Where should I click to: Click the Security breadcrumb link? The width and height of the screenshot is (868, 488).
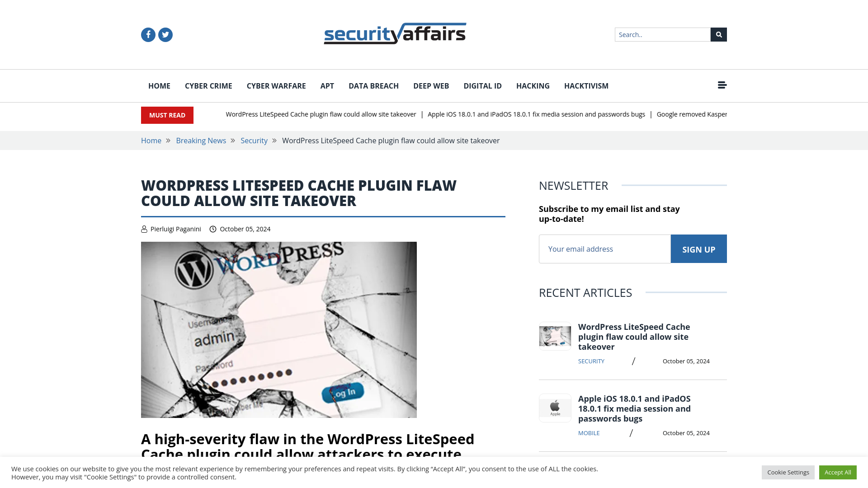(253, 140)
